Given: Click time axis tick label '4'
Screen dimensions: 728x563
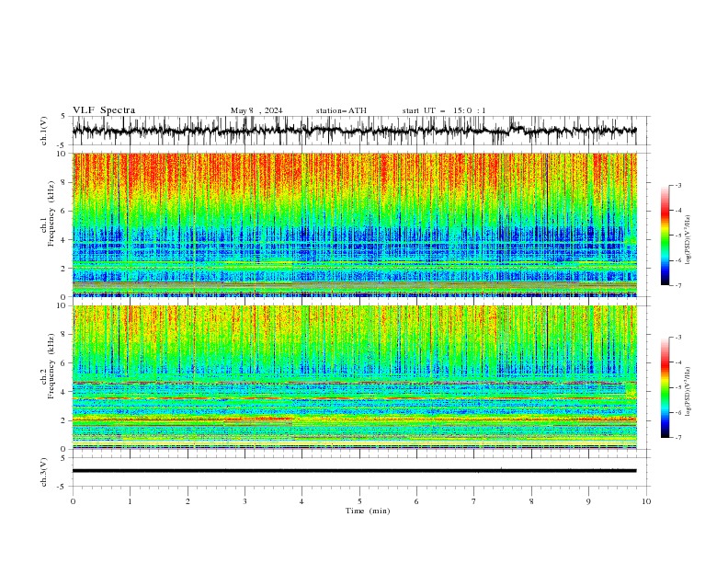Looking at the screenshot, I should click(302, 501).
